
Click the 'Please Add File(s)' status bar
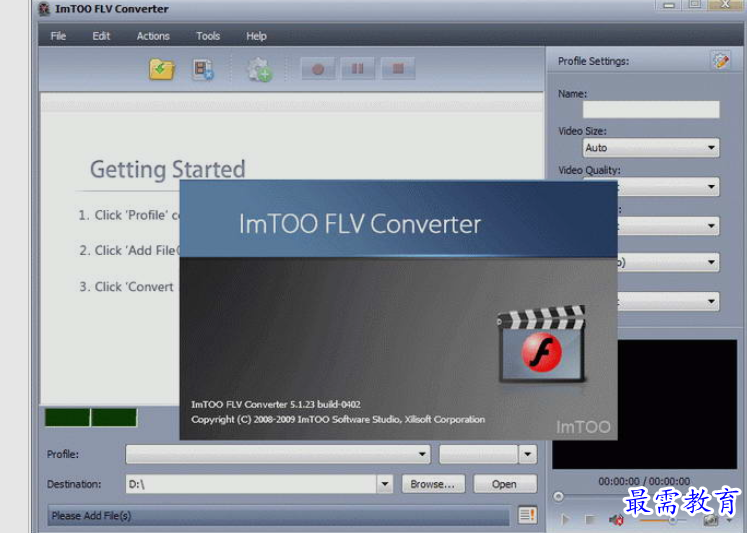[x=279, y=515]
